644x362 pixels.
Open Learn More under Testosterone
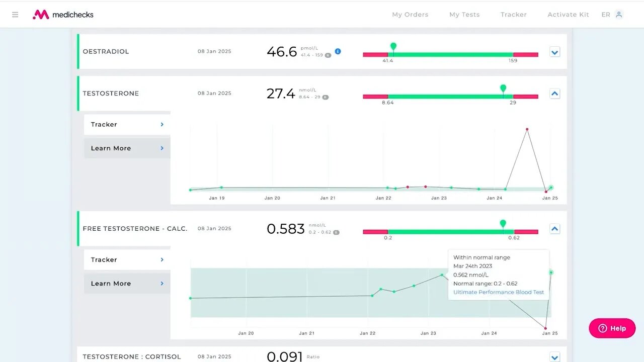[x=127, y=148]
